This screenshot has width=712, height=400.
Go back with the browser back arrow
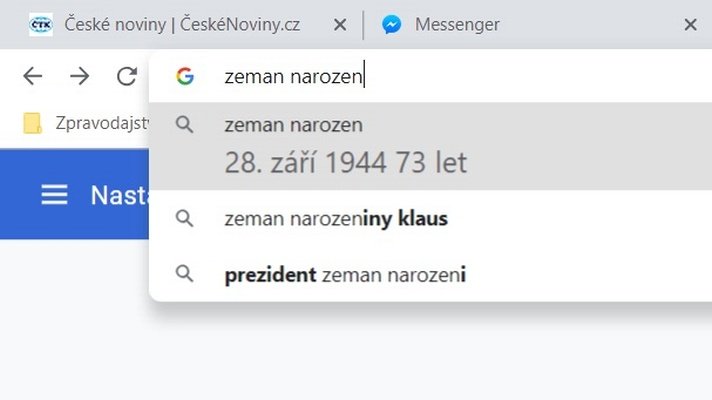click(x=33, y=76)
